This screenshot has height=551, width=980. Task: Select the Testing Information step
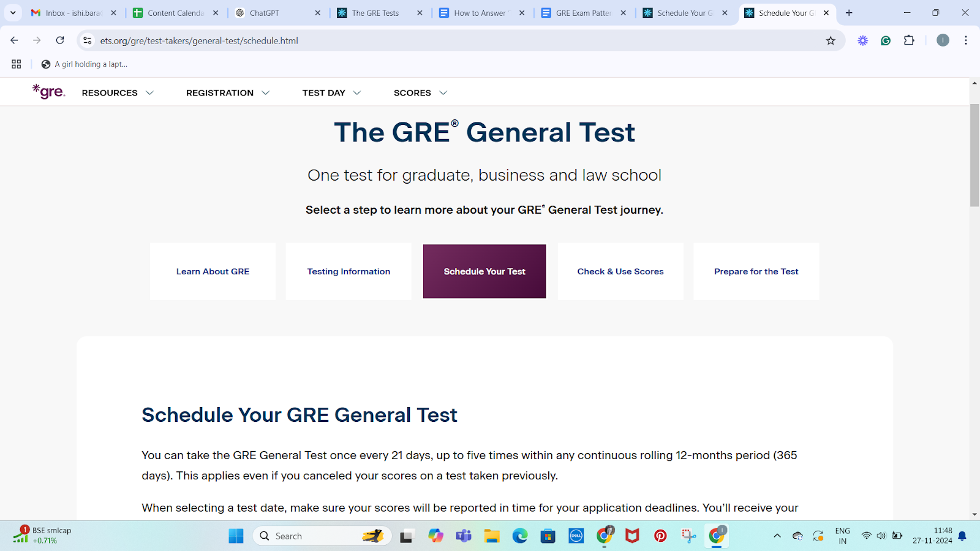(x=349, y=271)
